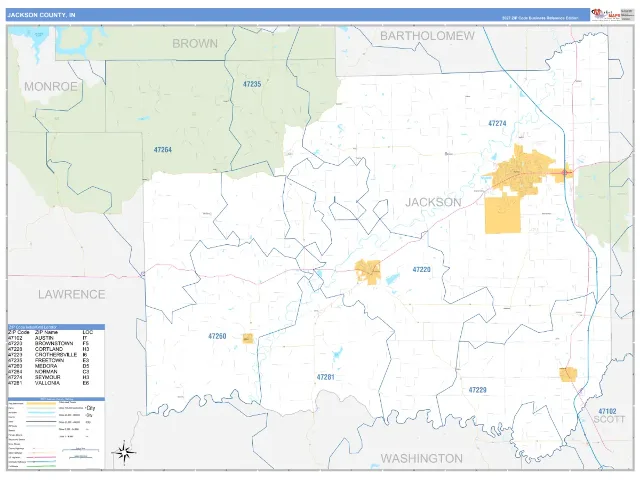Screen dimensions: 640x480
Task: Click the large 'City' label sample in legend
Action: [91, 408]
